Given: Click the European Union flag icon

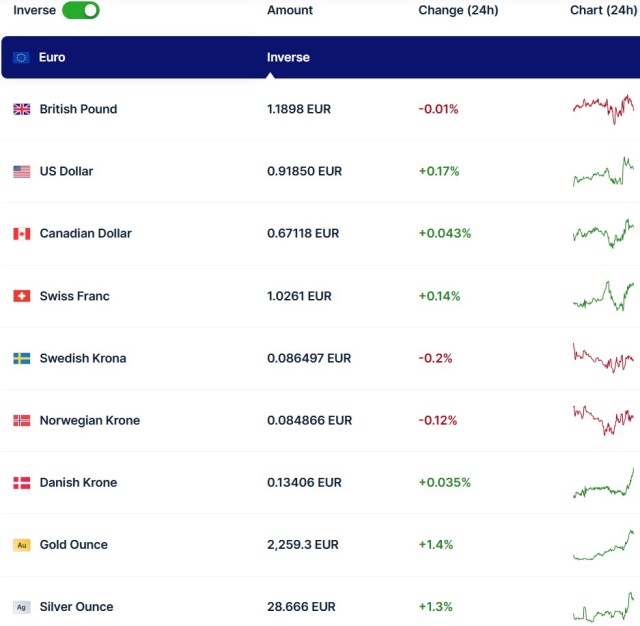Looking at the screenshot, I should pyautogui.click(x=21, y=57).
